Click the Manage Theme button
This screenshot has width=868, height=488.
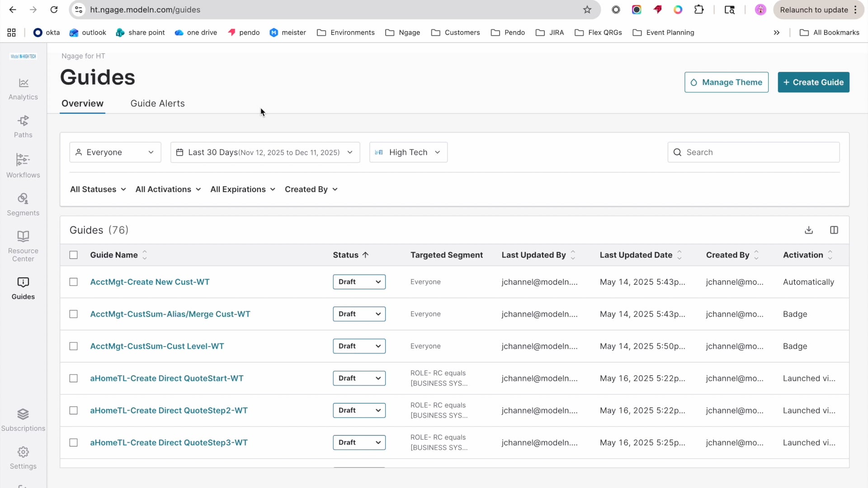coord(726,82)
